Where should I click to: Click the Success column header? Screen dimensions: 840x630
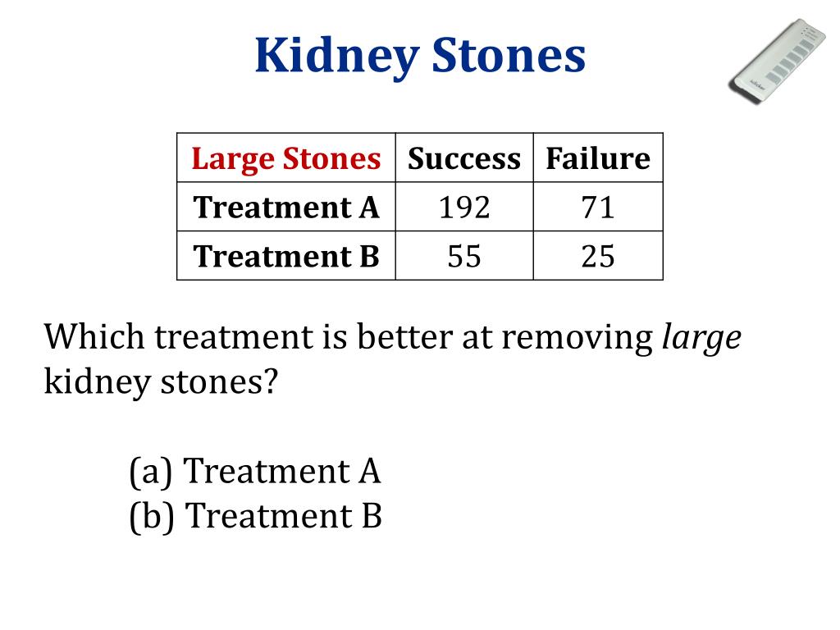tap(464, 158)
